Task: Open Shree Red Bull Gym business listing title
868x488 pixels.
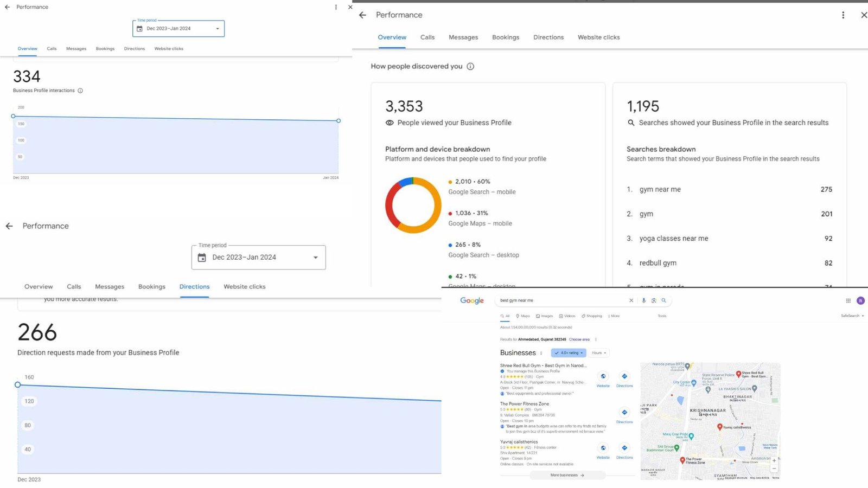Action: coord(543,366)
